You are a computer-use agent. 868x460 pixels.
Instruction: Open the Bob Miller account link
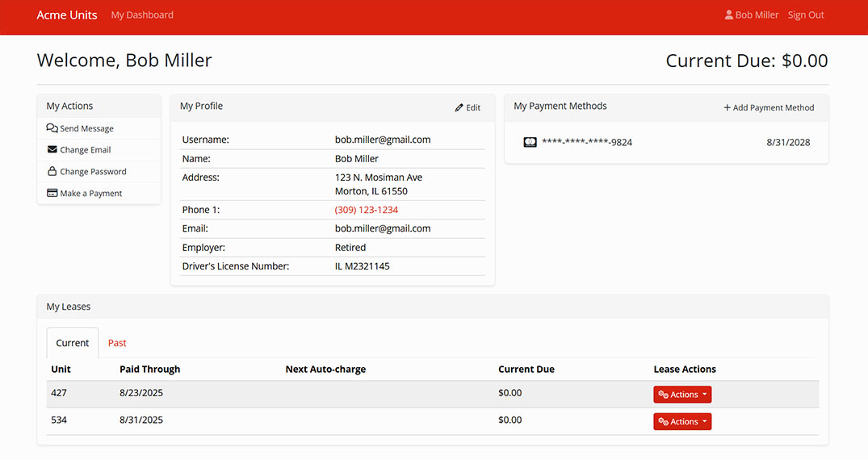[x=752, y=15]
